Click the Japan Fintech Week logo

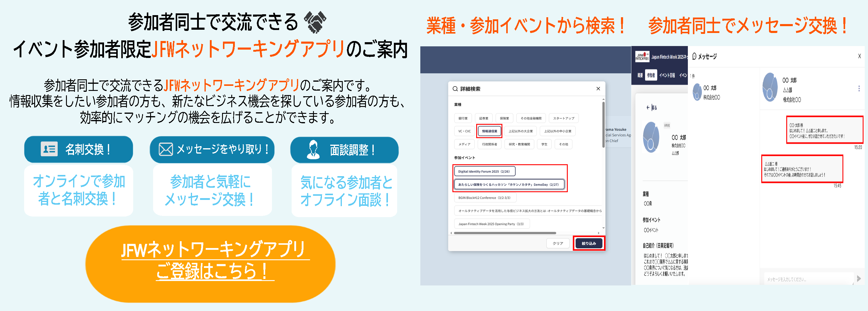(x=642, y=56)
